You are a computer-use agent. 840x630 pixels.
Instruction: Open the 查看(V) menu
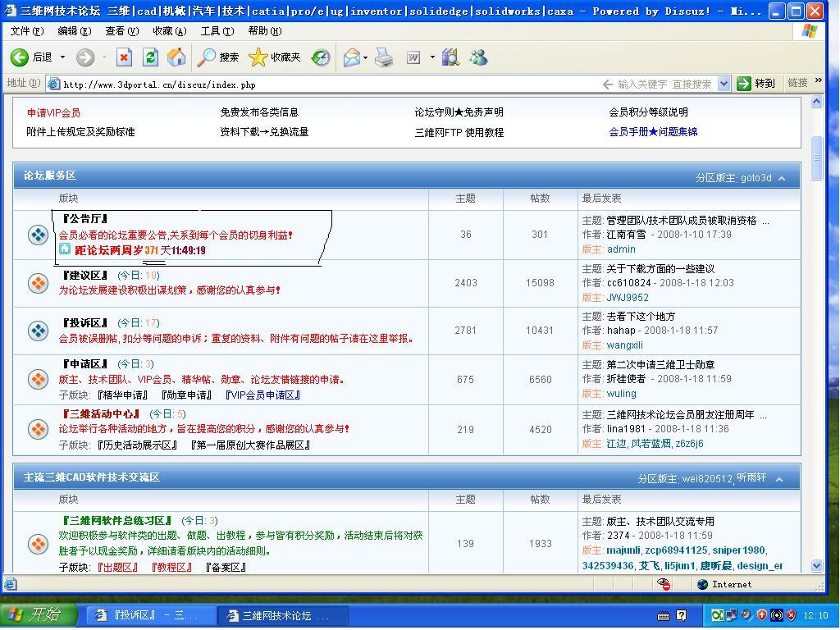point(122,31)
